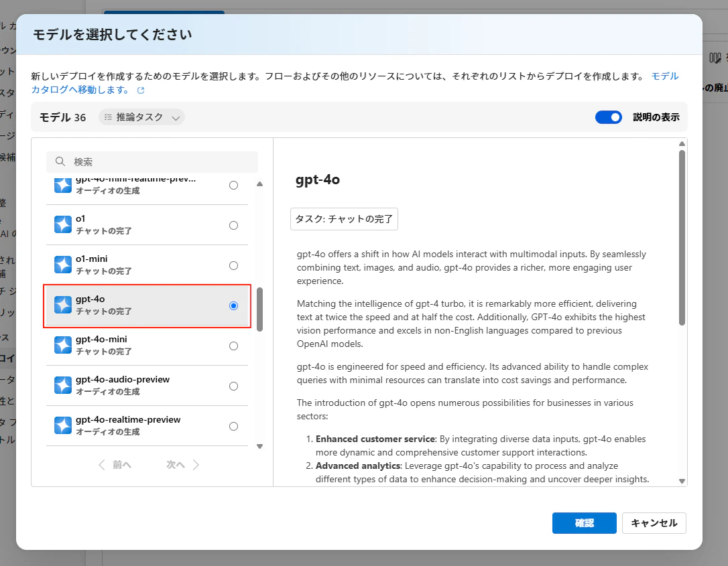The height and width of the screenshot is (566, 728).
Task: Click the gpt-4o-realtime-preview model icon
Action: click(x=63, y=425)
